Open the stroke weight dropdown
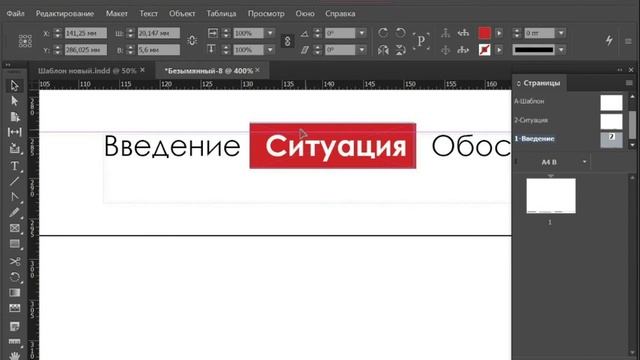The width and height of the screenshot is (640, 360). coord(561,33)
